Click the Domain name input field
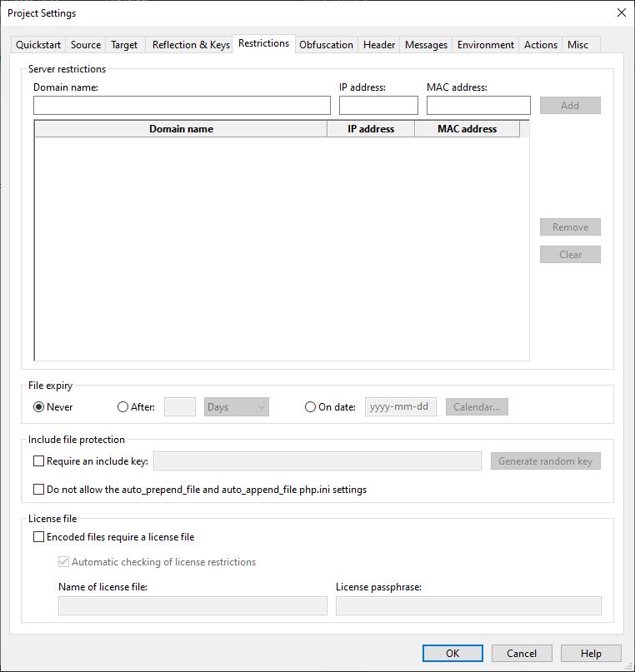Viewport: 635px width, 672px height. pyautogui.click(x=182, y=106)
